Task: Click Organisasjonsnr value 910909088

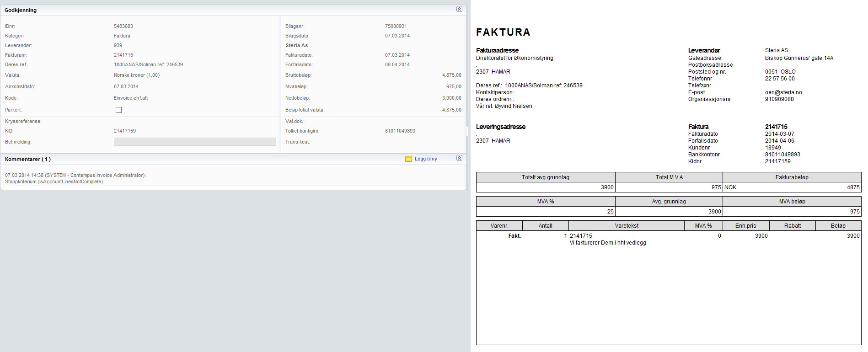Action: [779, 99]
